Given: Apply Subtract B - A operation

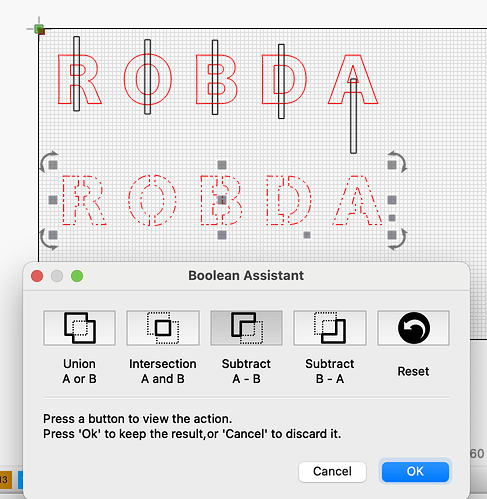Looking at the screenshot, I should (x=330, y=328).
